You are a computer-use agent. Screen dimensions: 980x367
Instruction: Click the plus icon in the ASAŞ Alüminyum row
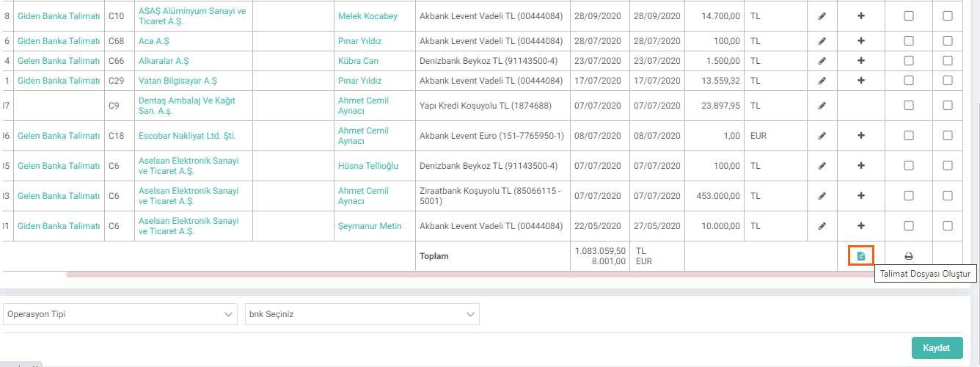(861, 16)
